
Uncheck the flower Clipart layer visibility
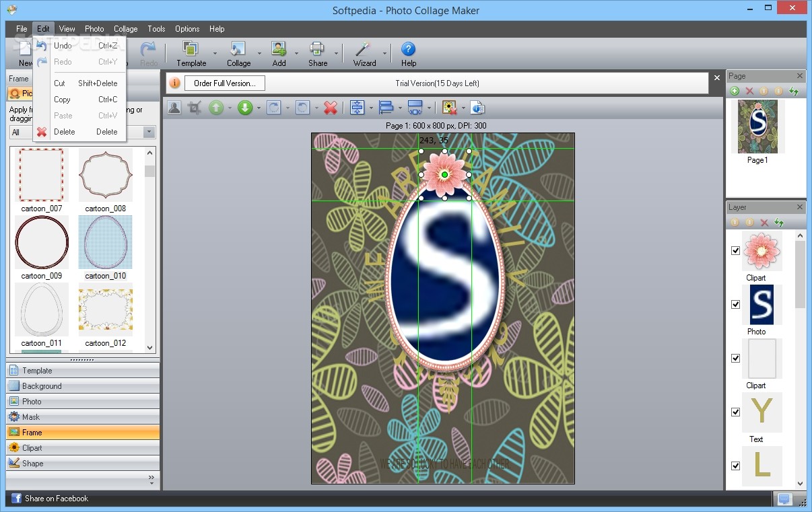click(x=735, y=250)
